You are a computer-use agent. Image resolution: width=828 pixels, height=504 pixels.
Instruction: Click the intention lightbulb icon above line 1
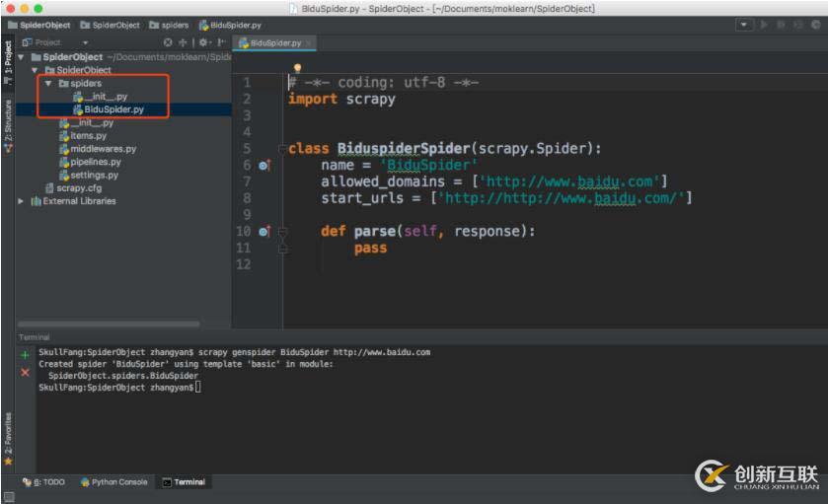click(x=297, y=69)
